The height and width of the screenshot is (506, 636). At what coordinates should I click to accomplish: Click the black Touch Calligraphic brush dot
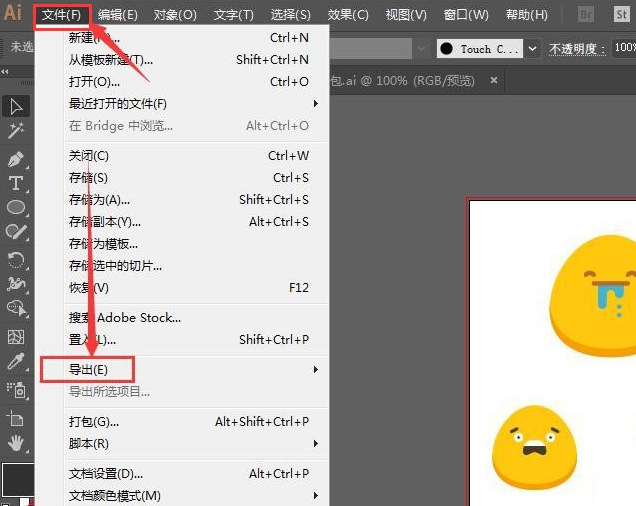point(446,49)
